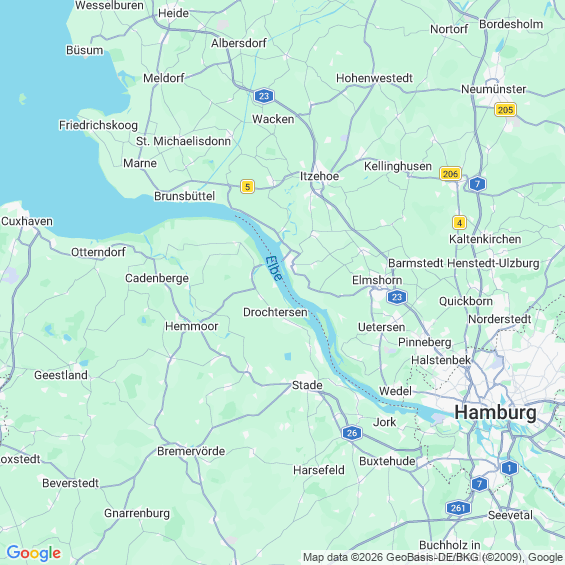Viewport: 565px width, 565px height.
Task: Select the Neumünster city label
Action: [494, 89]
